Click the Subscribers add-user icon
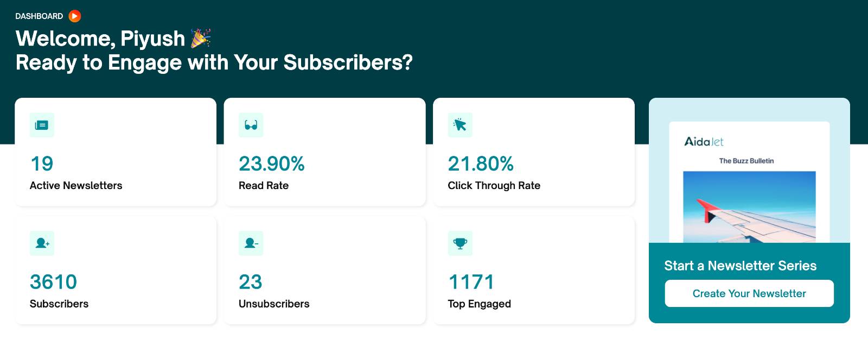868x339 pixels. coord(42,243)
